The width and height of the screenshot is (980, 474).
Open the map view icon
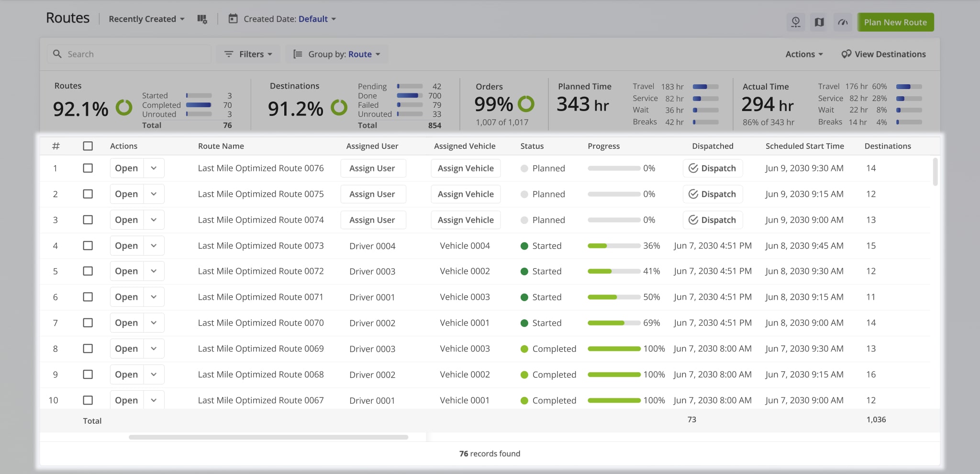pos(819,22)
